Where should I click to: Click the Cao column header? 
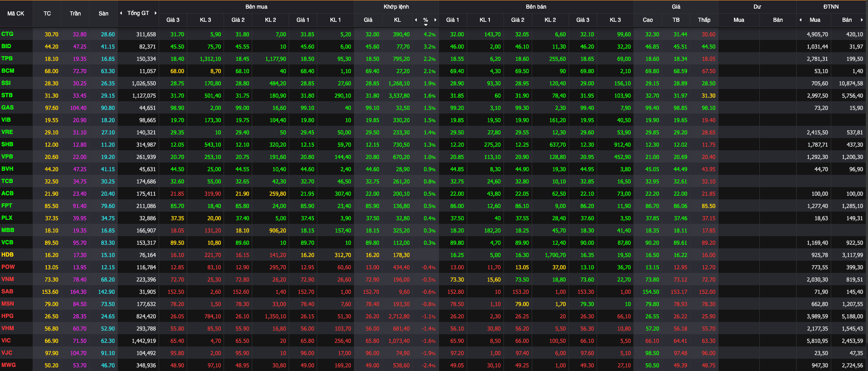tap(648, 20)
